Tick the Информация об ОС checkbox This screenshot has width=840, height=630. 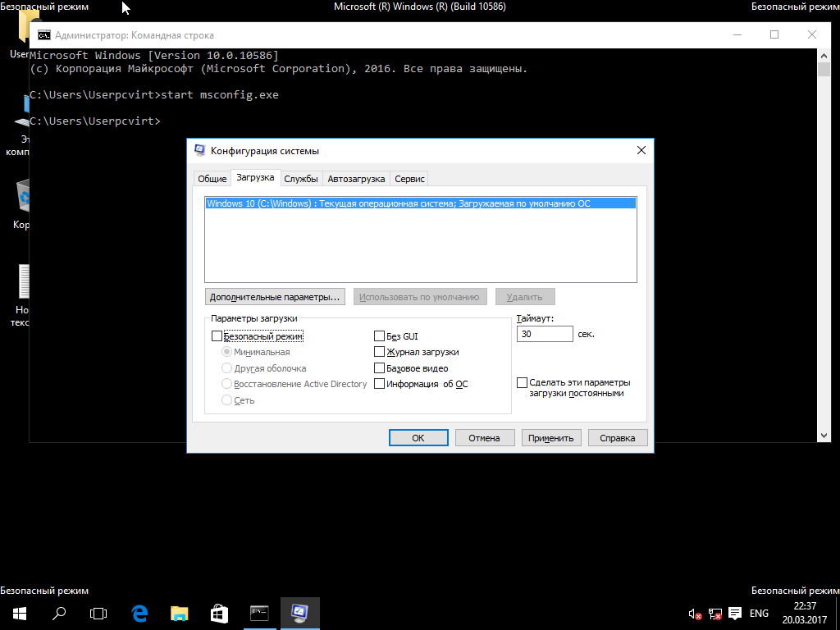point(379,384)
